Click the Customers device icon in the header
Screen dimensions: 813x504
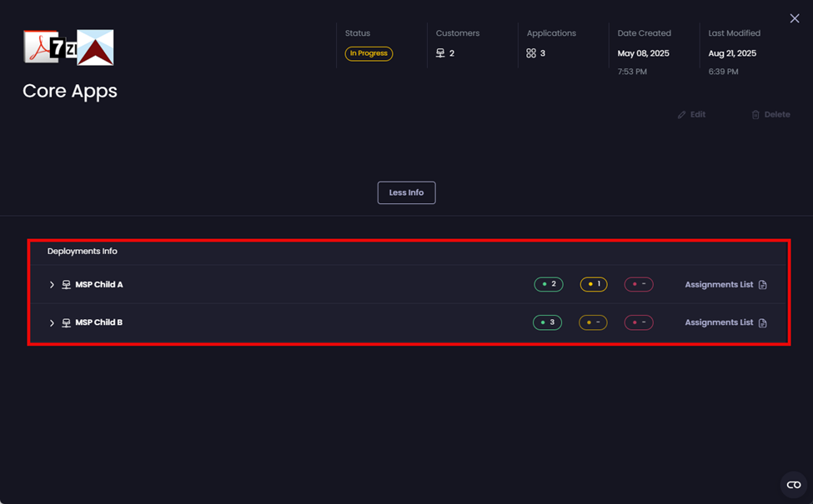tap(440, 52)
